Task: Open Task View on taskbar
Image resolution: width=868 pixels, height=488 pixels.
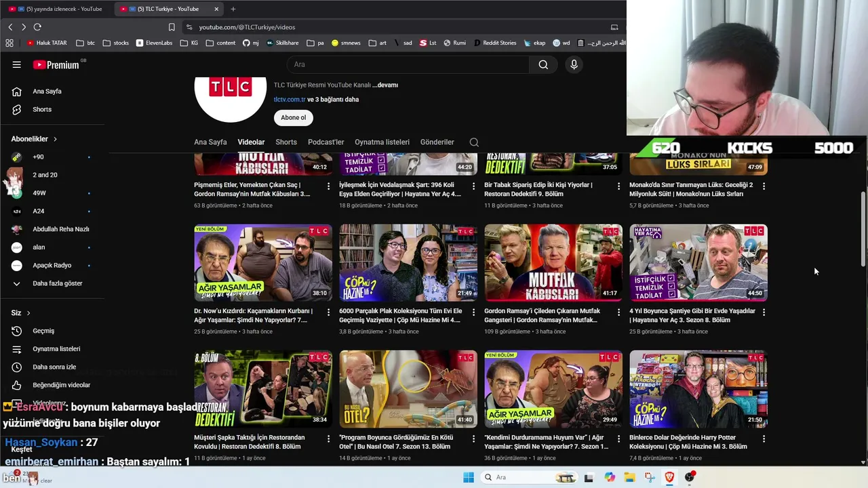Action: click(x=589, y=477)
